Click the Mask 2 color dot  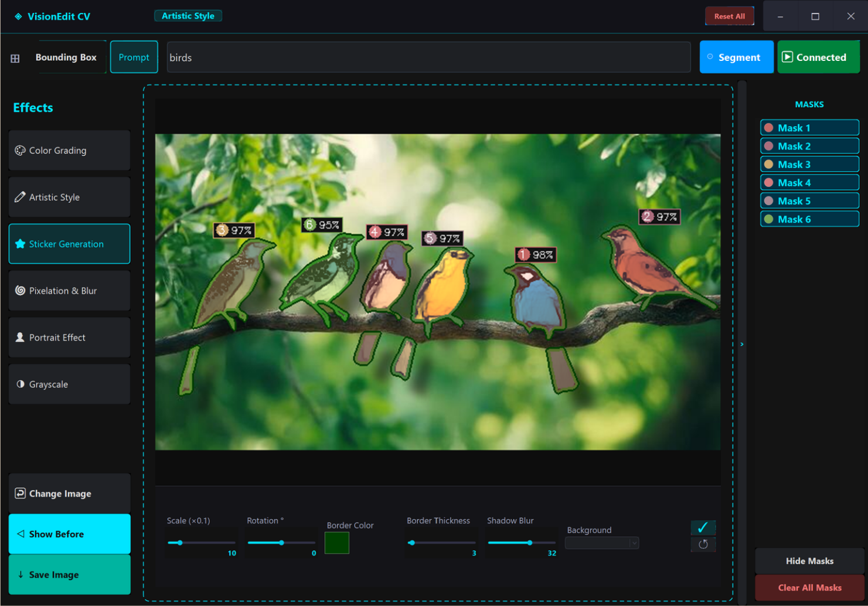point(768,146)
